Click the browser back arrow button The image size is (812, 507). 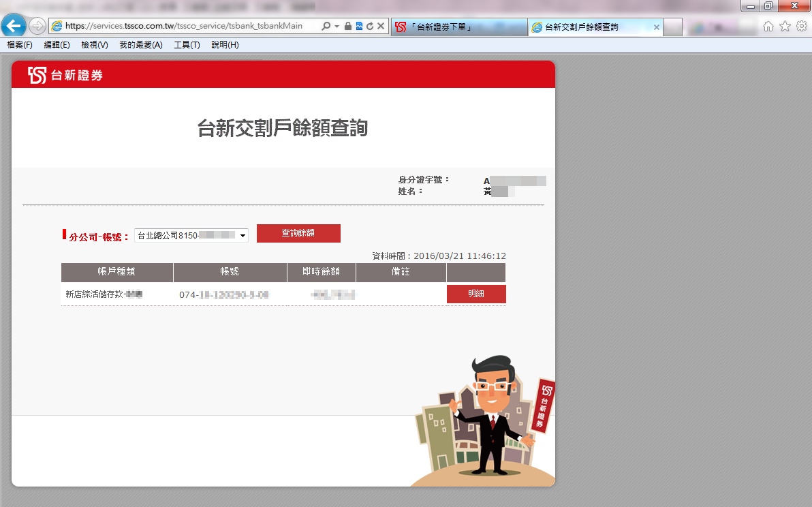pyautogui.click(x=14, y=26)
